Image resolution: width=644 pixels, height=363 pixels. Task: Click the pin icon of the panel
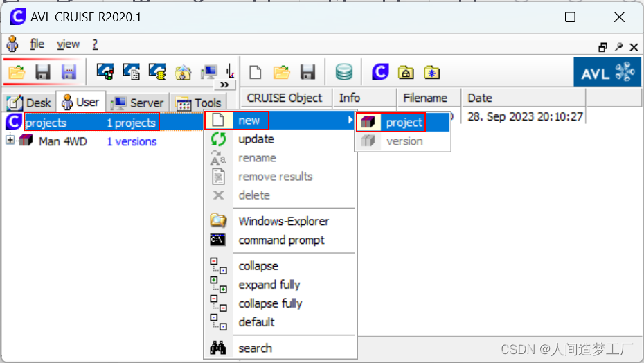point(618,47)
